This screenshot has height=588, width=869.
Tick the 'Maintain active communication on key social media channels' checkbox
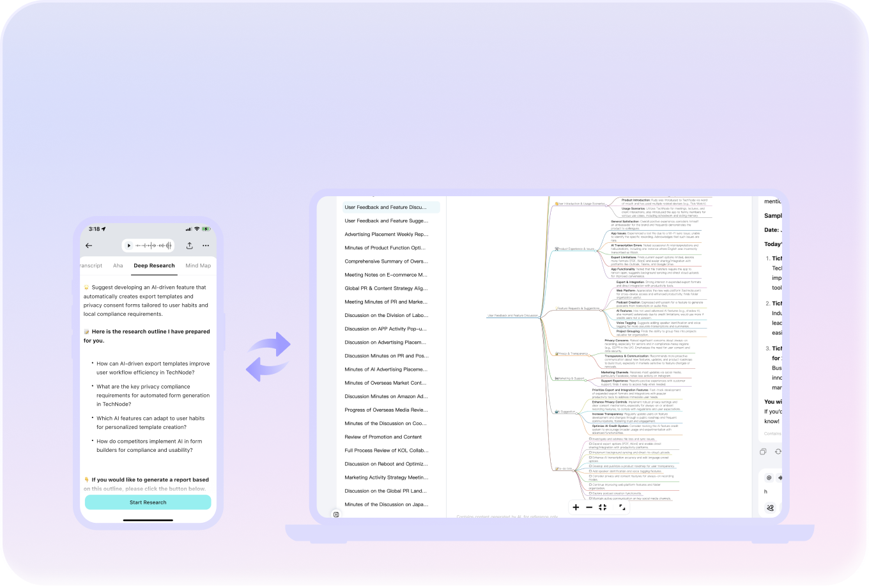(x=590, y=499)
